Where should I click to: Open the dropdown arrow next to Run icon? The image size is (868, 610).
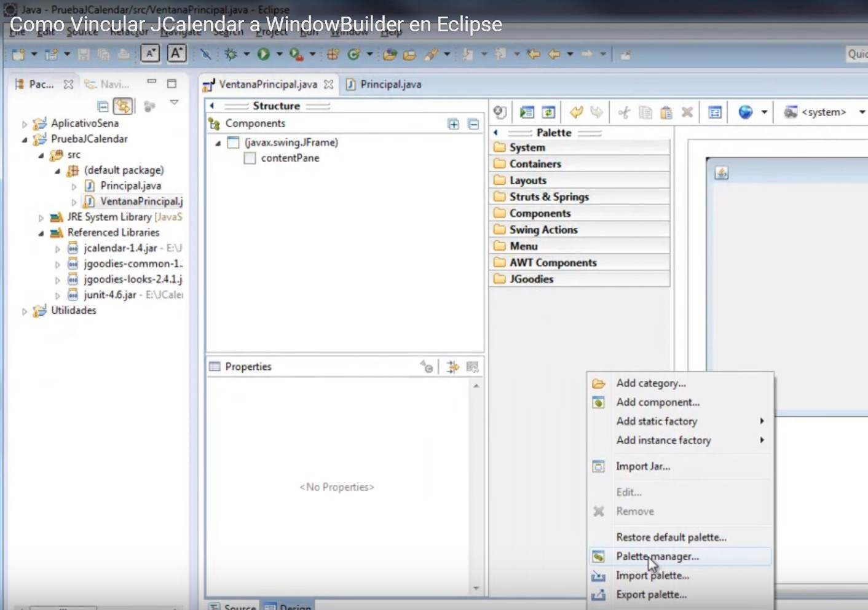279,54
